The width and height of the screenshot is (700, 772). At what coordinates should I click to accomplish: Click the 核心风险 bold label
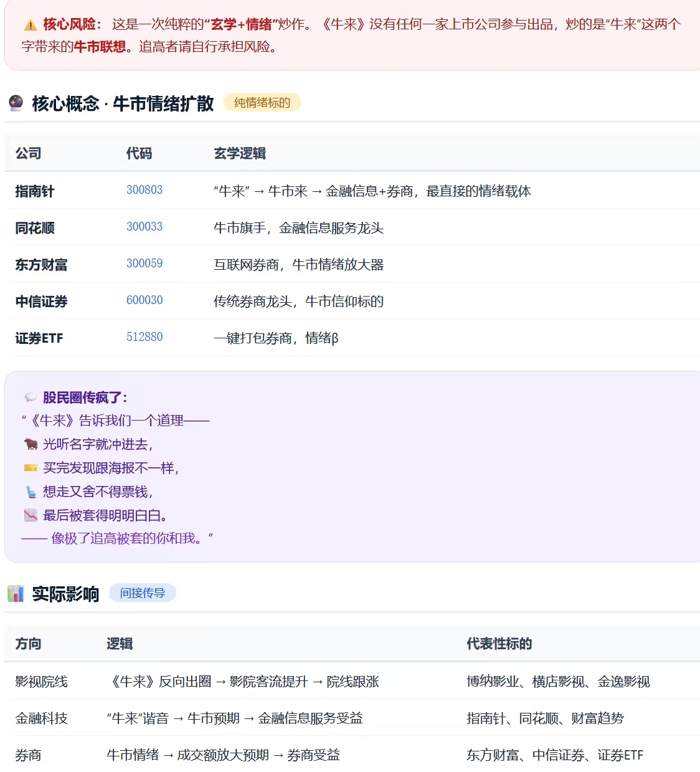click(72, 24)
